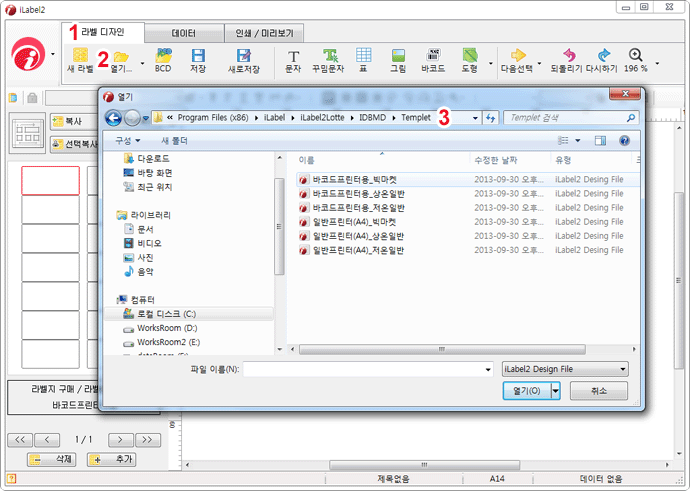This screenshot has width=690, height=491.
Task: Switch to the 인쇄 / 미리보기 tab
Action: point(264,33)
